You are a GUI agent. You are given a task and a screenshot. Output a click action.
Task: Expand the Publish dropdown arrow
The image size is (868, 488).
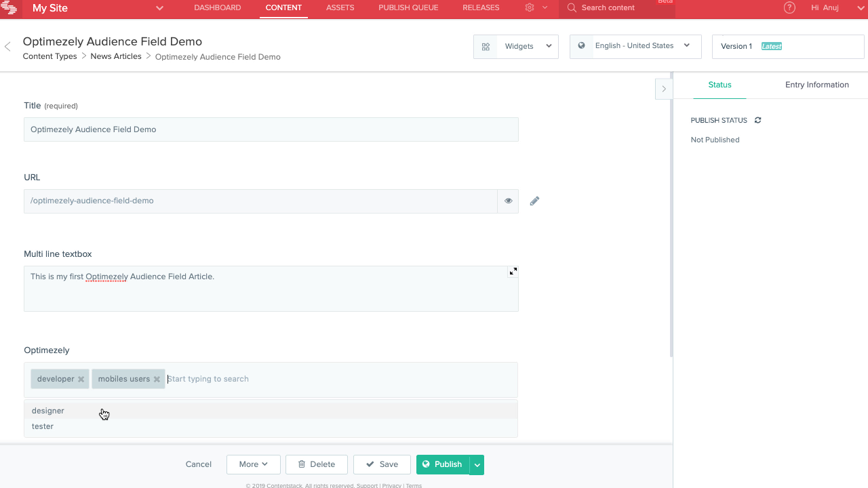coord(477,464)
